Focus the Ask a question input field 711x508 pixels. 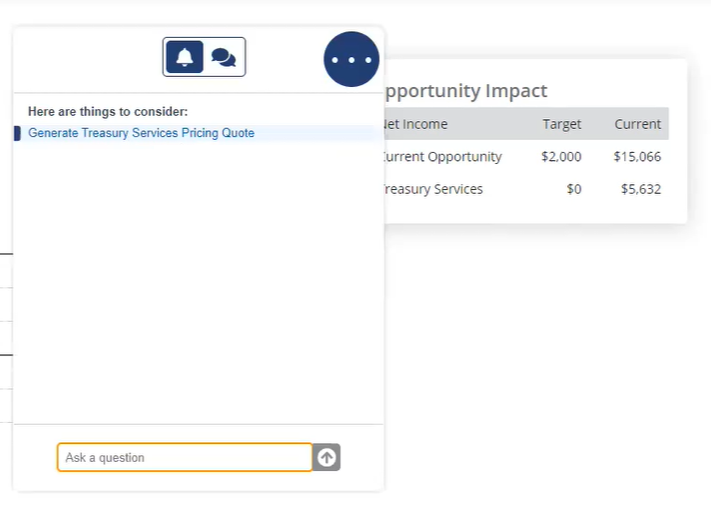pos(185,457)
